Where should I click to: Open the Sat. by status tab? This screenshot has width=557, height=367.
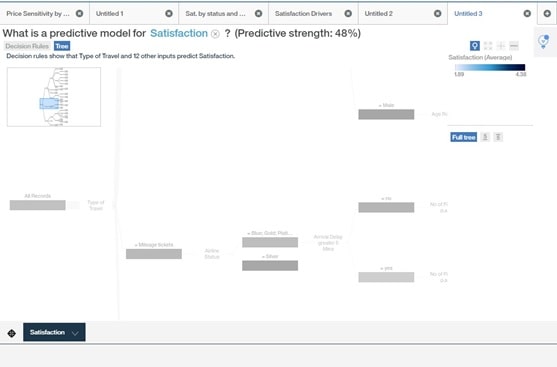coord(215,14)
